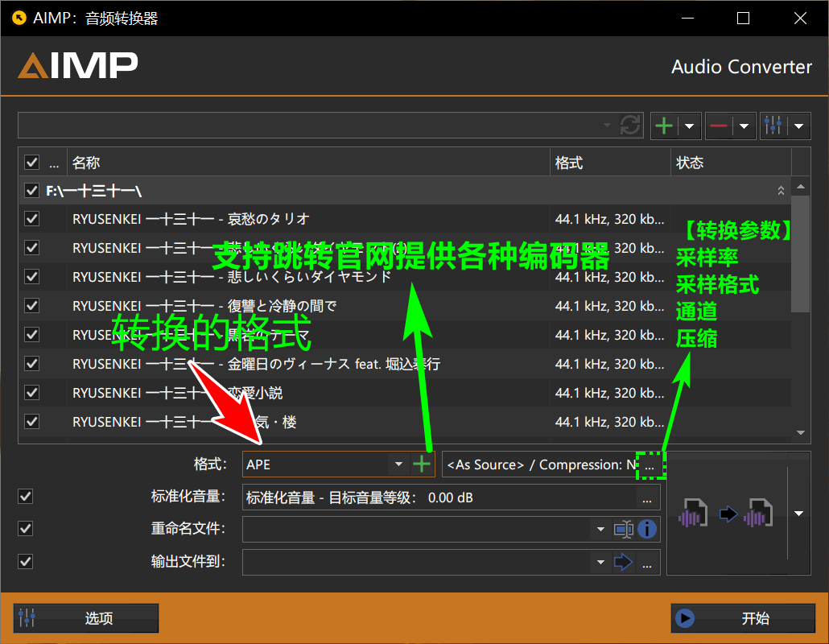Open the add files dropdown arrow
829x644 pixels.
690,126
